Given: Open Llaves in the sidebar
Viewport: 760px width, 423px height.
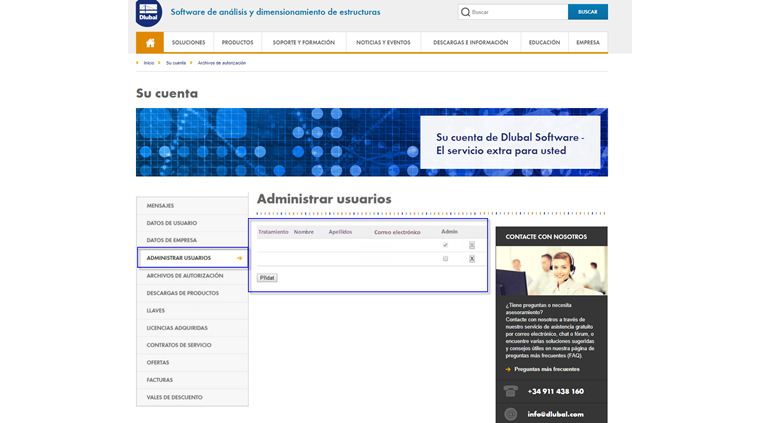Looking at the screenshot, I should [x=192, y=311].
